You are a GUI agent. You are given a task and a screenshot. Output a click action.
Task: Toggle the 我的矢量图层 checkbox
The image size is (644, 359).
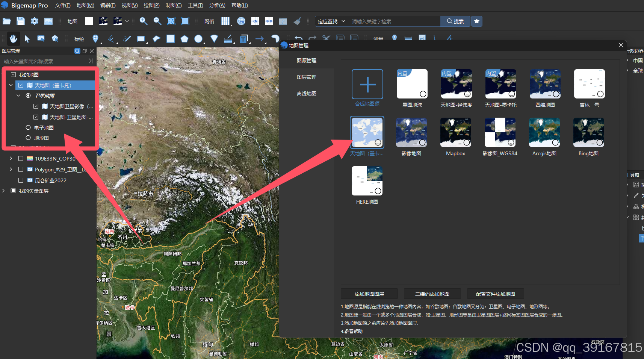(13, 191)
